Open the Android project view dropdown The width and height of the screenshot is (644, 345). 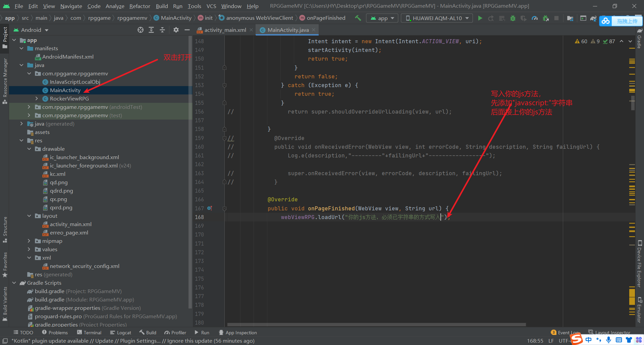(x=31, y=30)
